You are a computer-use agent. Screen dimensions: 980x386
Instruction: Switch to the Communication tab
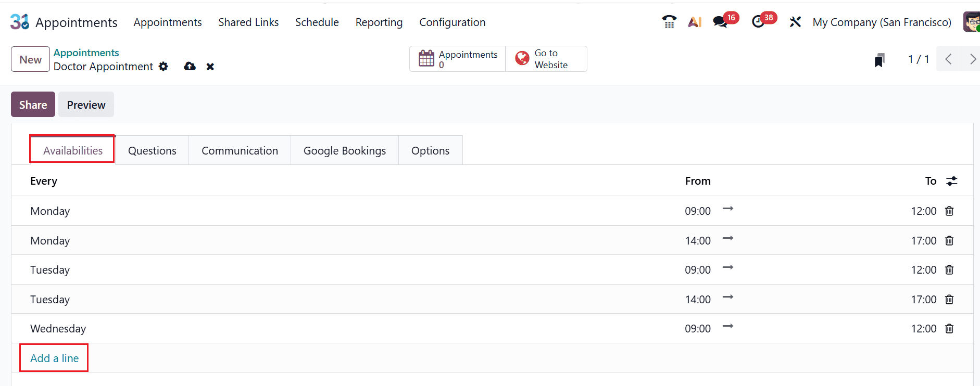coord(240,150)
